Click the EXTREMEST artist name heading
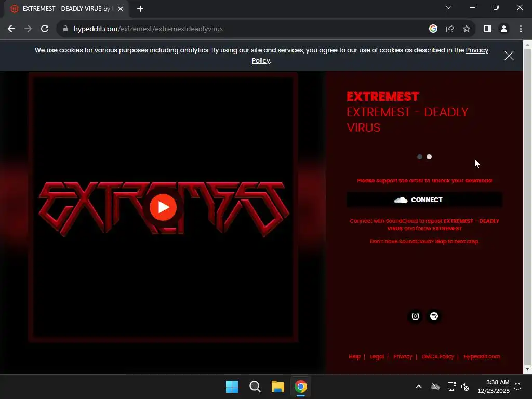This screenshot has height=399, width=532. [383, 96]
